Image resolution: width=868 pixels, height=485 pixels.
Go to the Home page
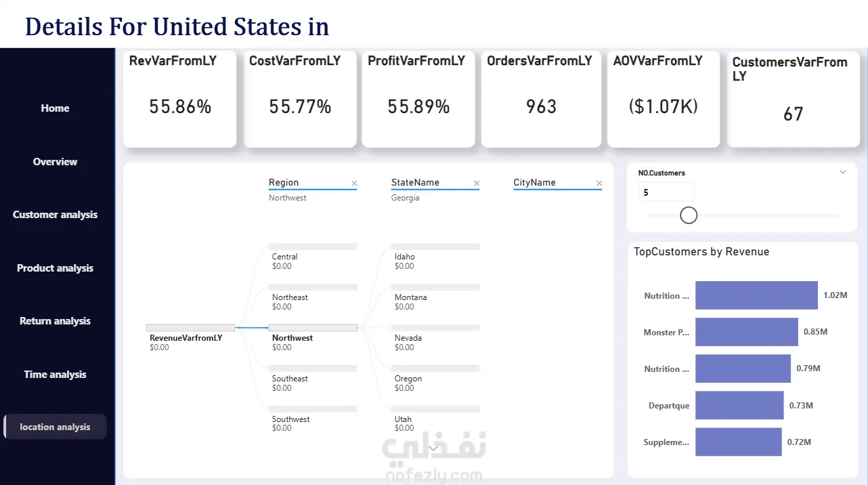(x=55, y=108)
